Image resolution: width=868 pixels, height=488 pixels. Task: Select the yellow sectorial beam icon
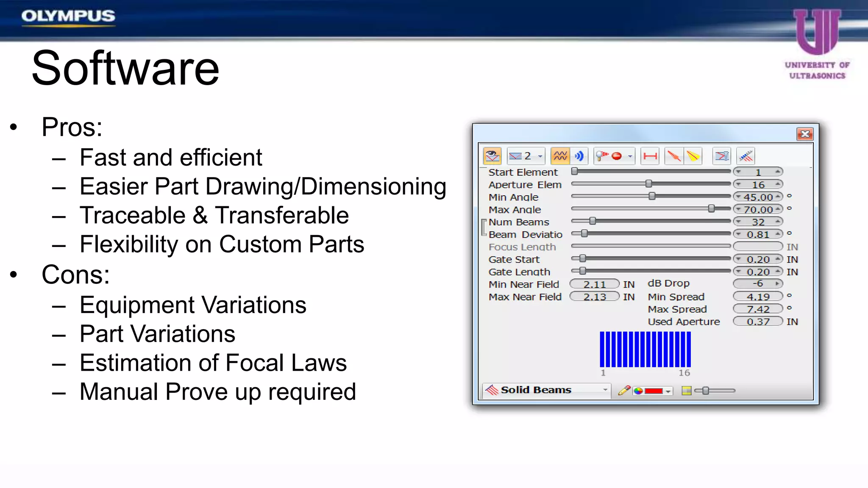[x=693, y=156]
